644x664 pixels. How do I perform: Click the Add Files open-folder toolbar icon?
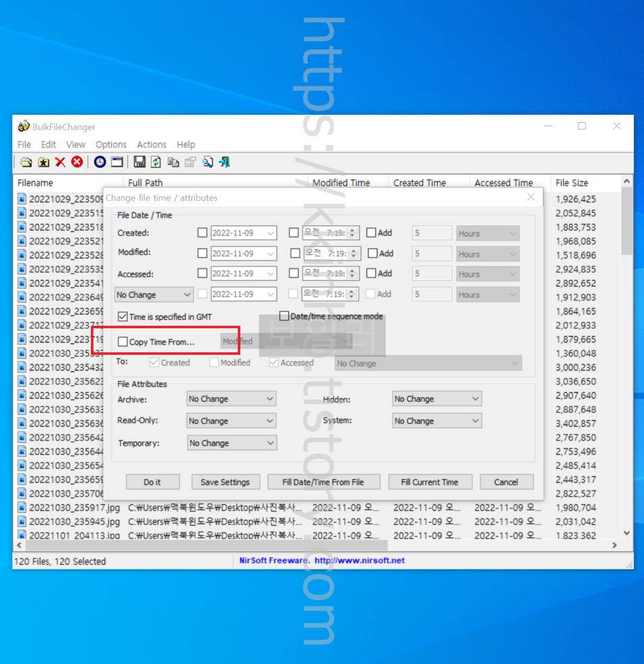pos(26,162)
